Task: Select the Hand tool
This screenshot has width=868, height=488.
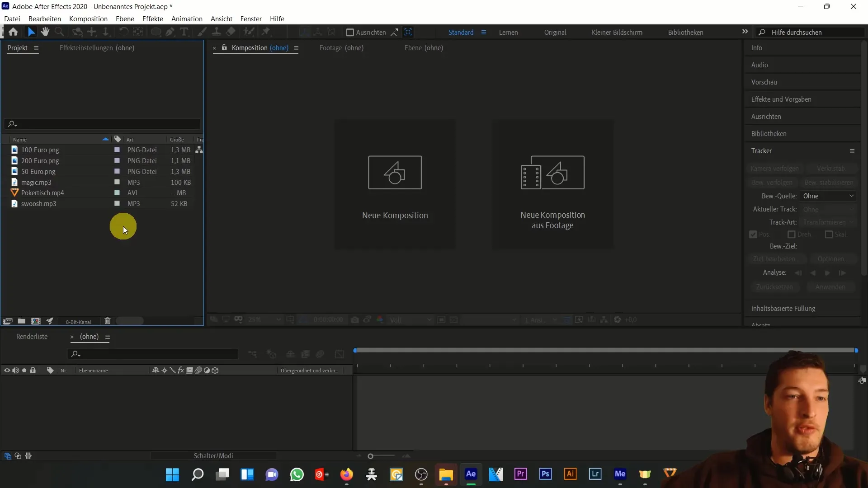Action: (x=45, y=32)
